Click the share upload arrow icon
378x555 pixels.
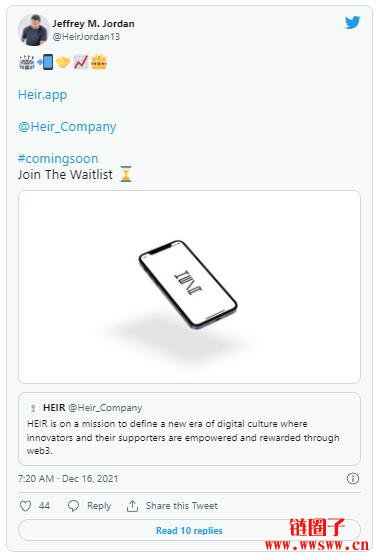pyautogui.click(x=132, y=506)
